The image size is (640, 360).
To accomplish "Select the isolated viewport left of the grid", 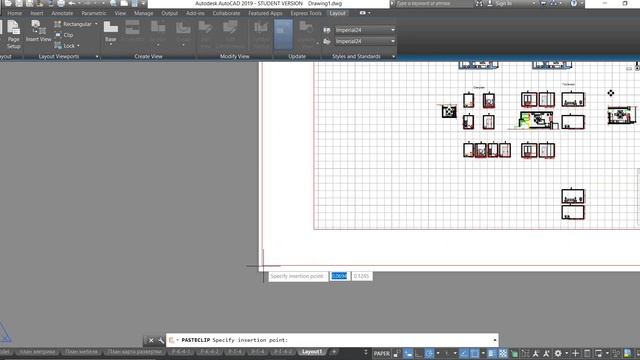I will 449,111.
